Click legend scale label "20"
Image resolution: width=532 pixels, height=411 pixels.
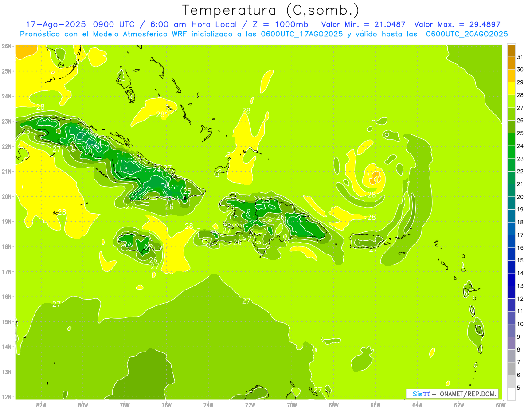tap(520, 196)
